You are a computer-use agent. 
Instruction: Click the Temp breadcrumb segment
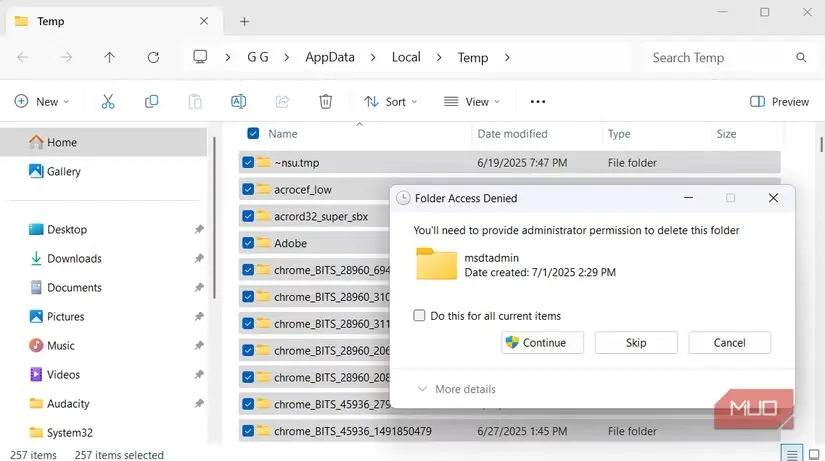pos(473,57)
